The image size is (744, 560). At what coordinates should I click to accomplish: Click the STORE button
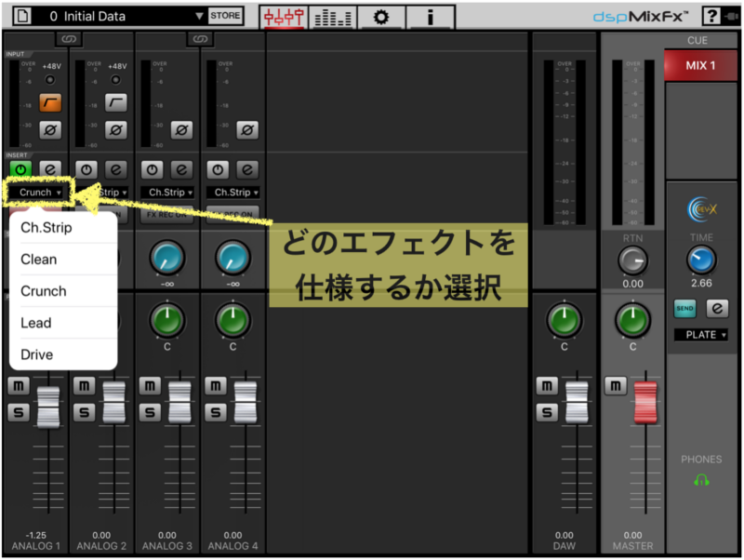[225, 16]
